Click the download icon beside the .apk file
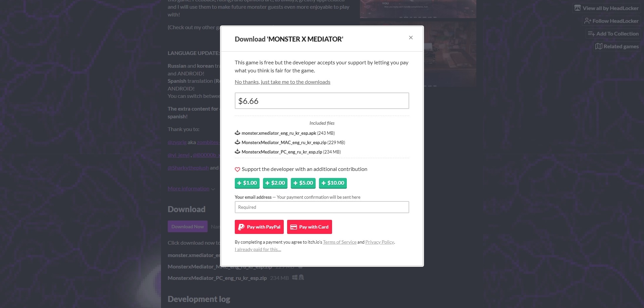644x308 pixels. pyautogui.click(x=237, y=133)
